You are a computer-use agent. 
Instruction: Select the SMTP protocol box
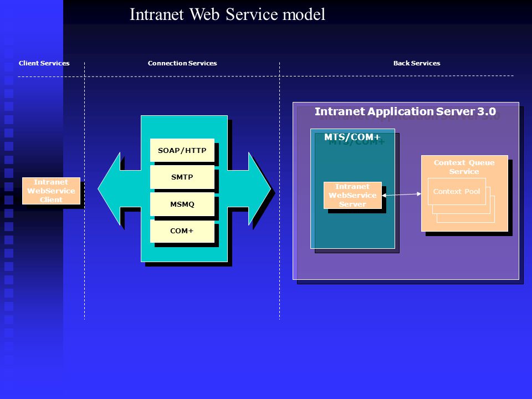point(182,177)
